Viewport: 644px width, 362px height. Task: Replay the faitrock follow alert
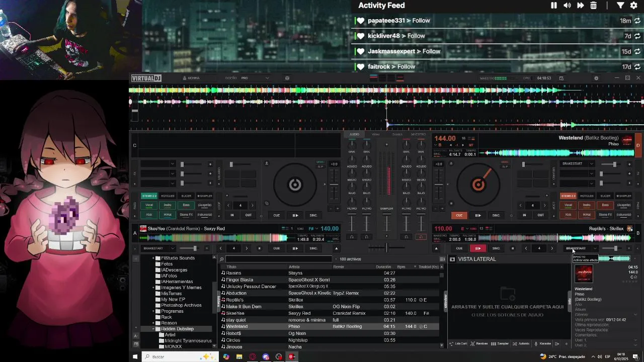pyautogui.click(x=637, y=66)
